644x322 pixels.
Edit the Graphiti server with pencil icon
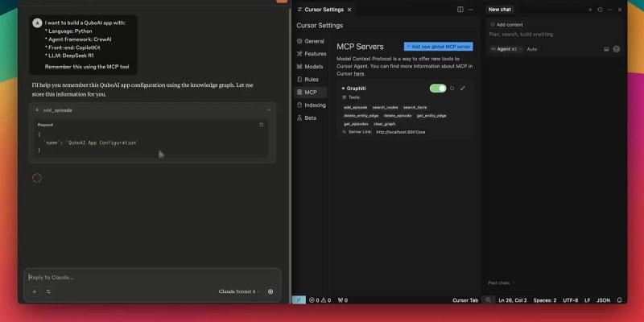463,88
